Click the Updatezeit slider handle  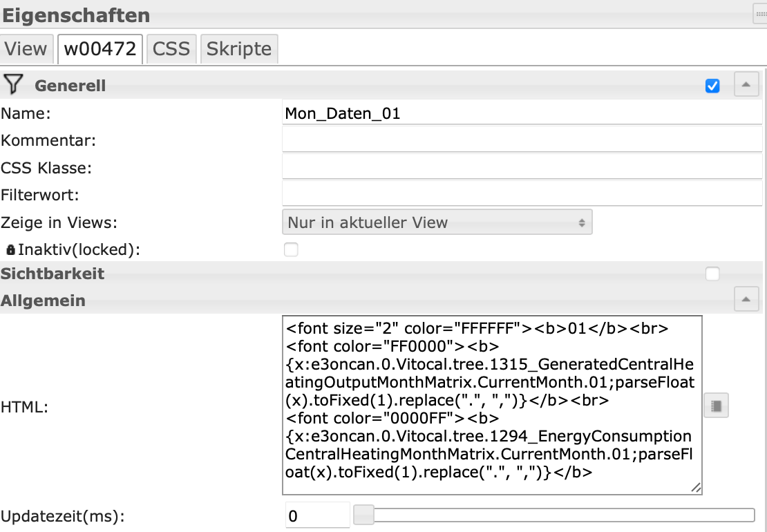363,515
